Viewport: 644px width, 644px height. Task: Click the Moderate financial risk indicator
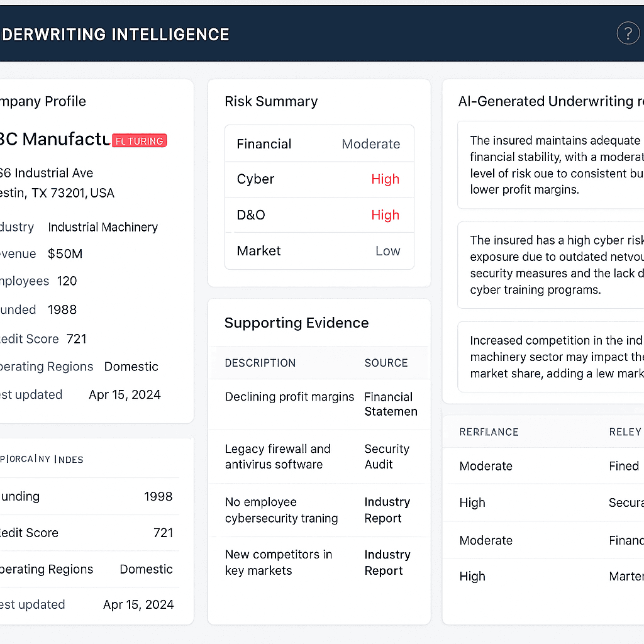[370, 144]
